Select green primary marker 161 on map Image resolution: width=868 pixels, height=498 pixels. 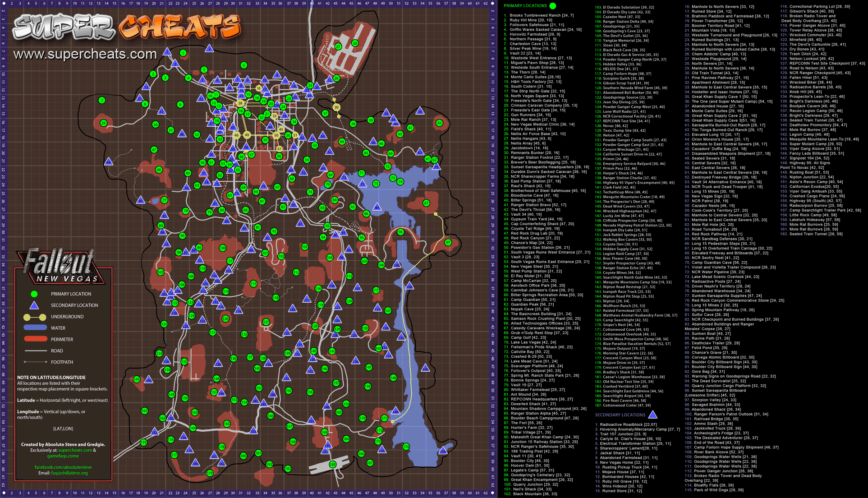(145, 411)
